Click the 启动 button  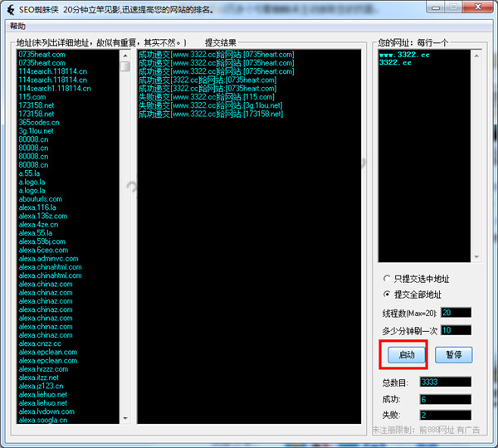pyautogui.click(x=406, y=354)
